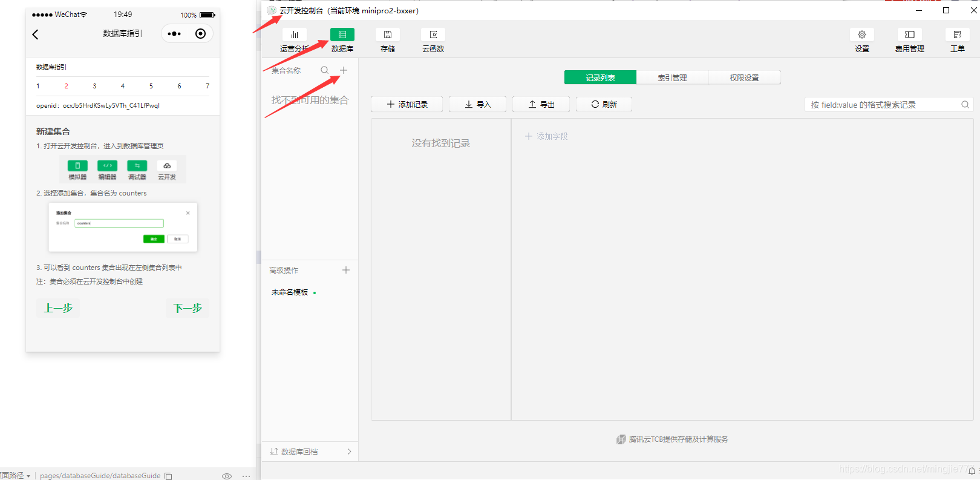Click pages/databaseGuide/databaseGuide path text
The width and height of the screenshot is (980, 480).
[x=100, y=476]
